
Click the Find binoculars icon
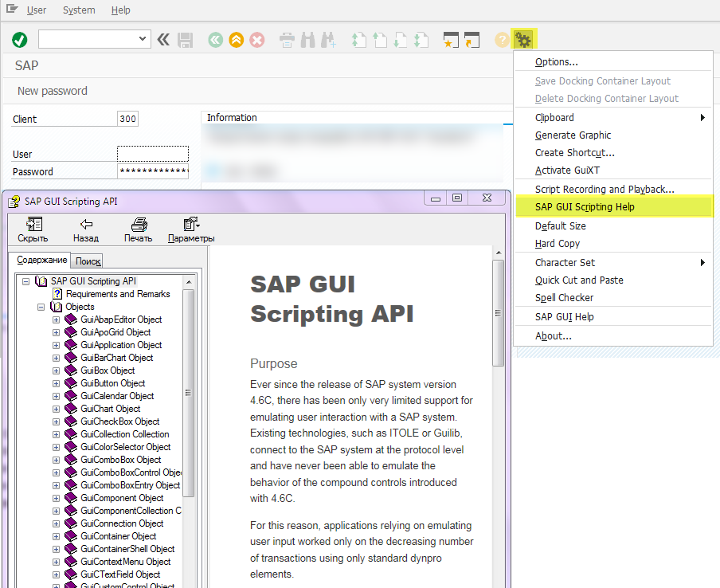(307, 40)
